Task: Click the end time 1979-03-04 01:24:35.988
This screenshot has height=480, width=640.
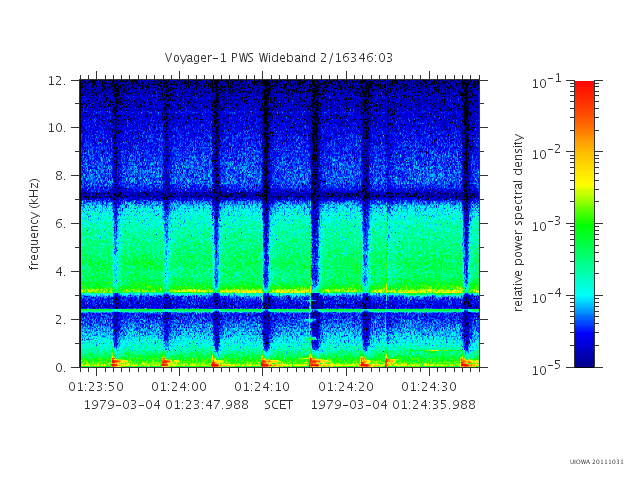Action: tap(393, 405)
